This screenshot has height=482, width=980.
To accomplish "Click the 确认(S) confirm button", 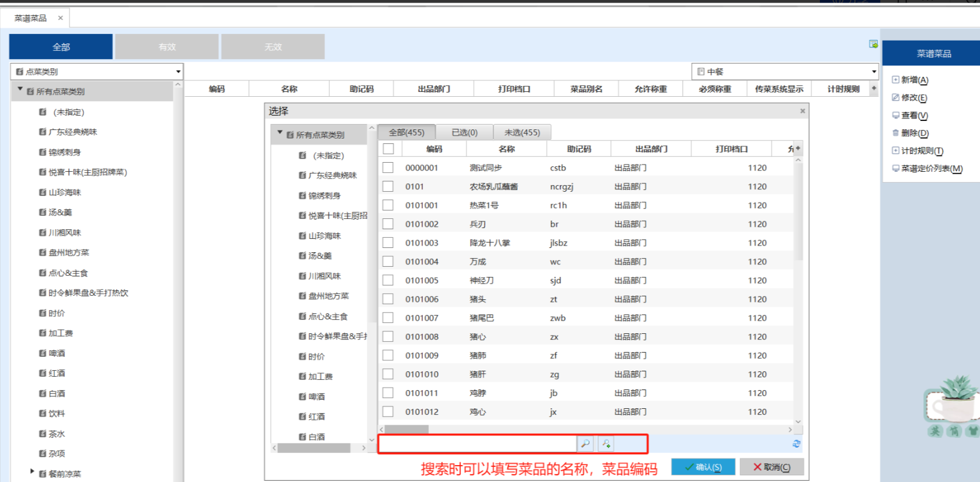I will click(703, 467).
